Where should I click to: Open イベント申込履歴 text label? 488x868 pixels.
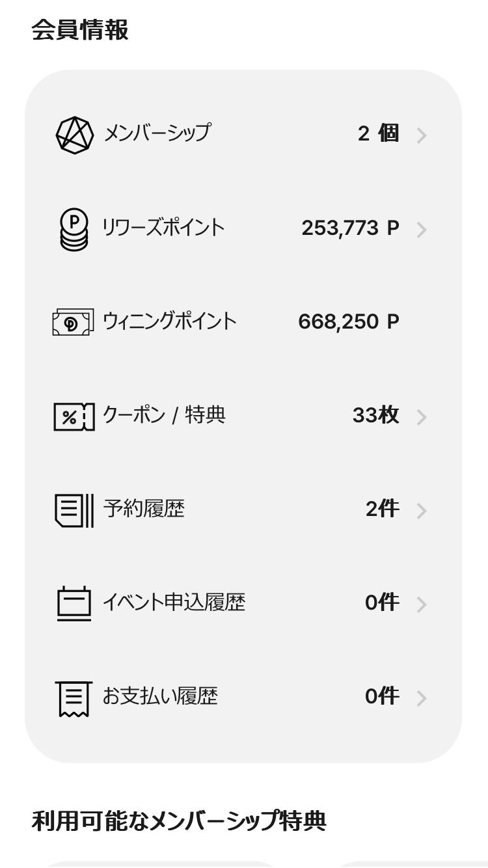pyautogui.click(x=174, y=603)
